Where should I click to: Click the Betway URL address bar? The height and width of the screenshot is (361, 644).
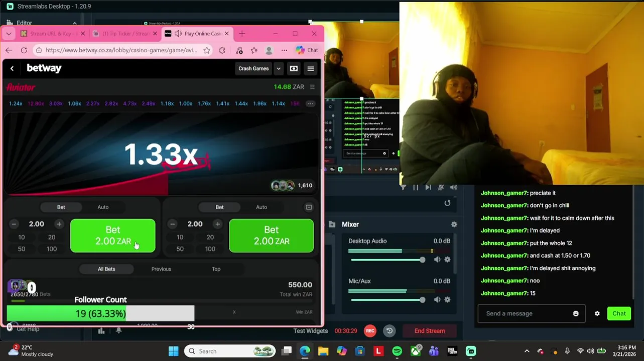click(x=120, y=50)
